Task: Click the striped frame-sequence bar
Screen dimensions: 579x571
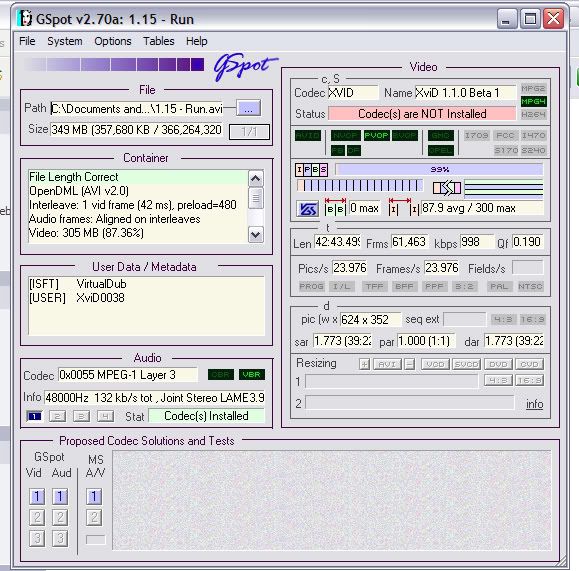Action: 360,185
